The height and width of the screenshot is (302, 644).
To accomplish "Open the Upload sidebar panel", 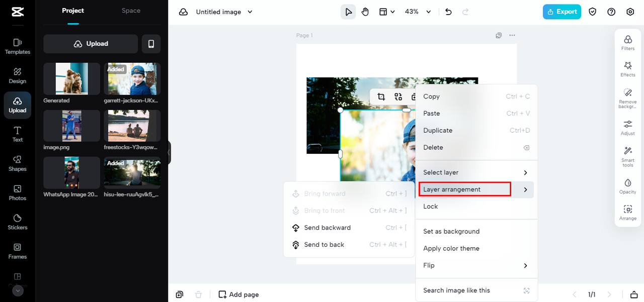I will (x=18, y=105).
